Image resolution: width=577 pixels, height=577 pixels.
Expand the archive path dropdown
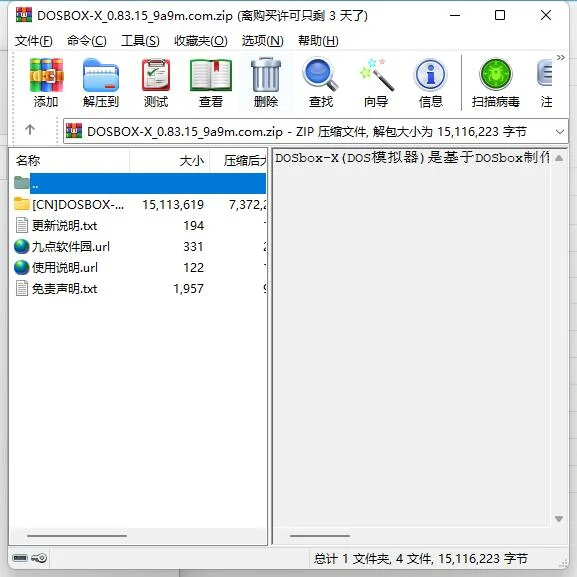pyautogui.click(x=560, y=131)
